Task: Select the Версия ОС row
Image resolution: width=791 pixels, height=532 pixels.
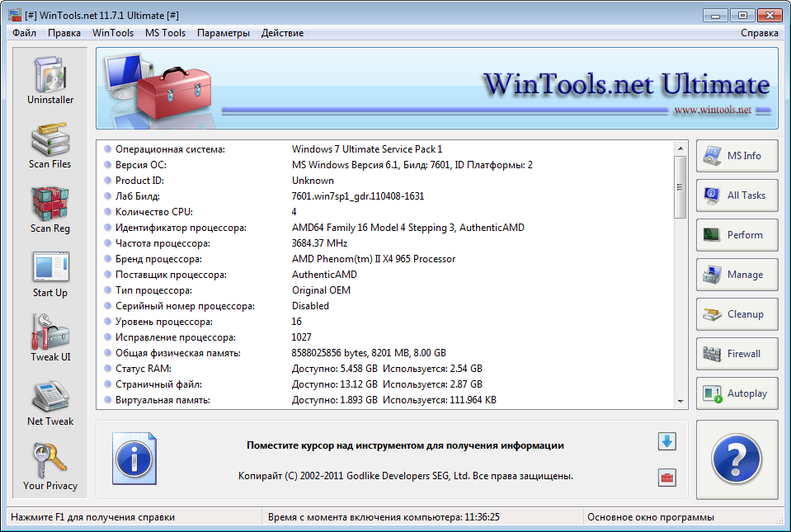Action: click(386, 165)
